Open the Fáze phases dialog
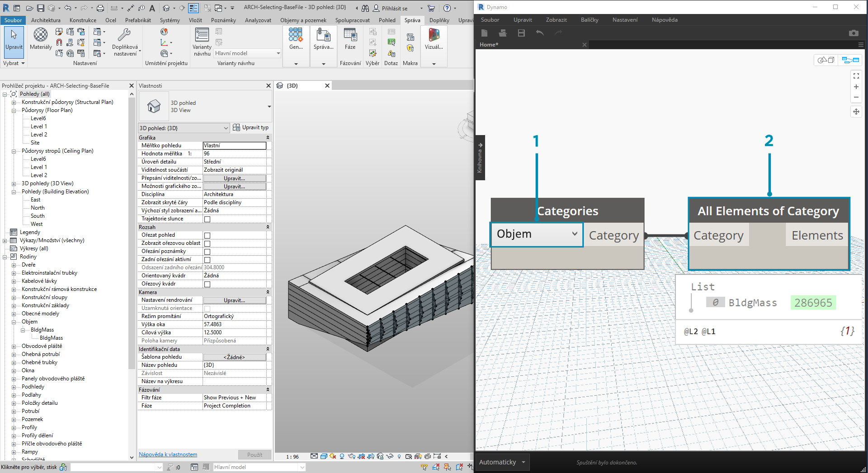 (350, 38)
